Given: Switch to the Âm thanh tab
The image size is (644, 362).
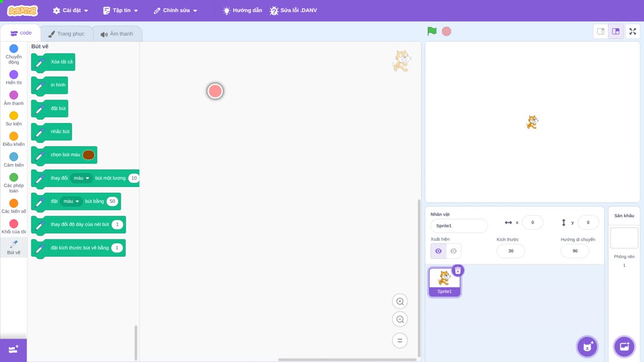Looking at the screenshot, I should click(117, 34).
